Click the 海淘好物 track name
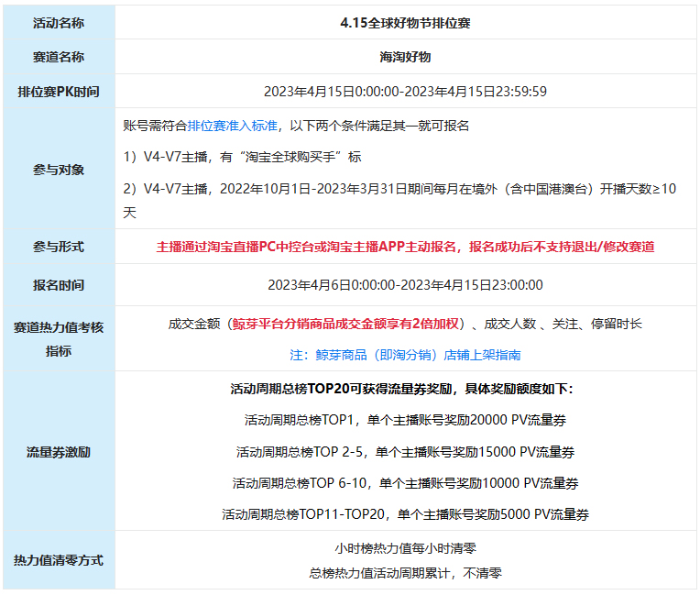700x595 pixels. (405, 57)
